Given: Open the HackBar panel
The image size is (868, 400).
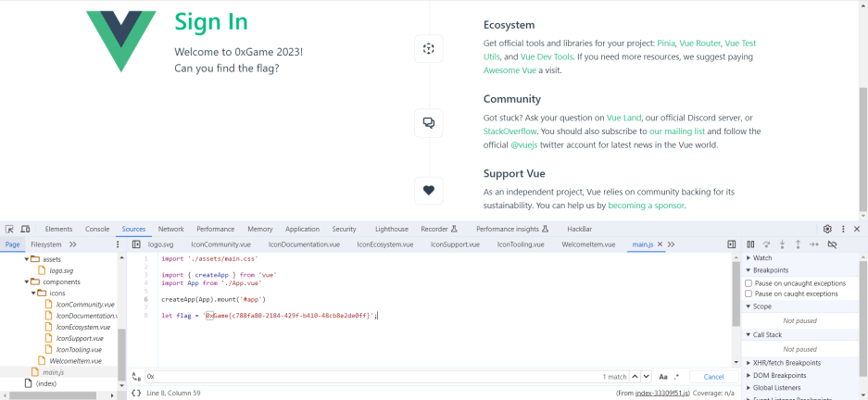Looking at the screenshot, I should pos(580,229).
